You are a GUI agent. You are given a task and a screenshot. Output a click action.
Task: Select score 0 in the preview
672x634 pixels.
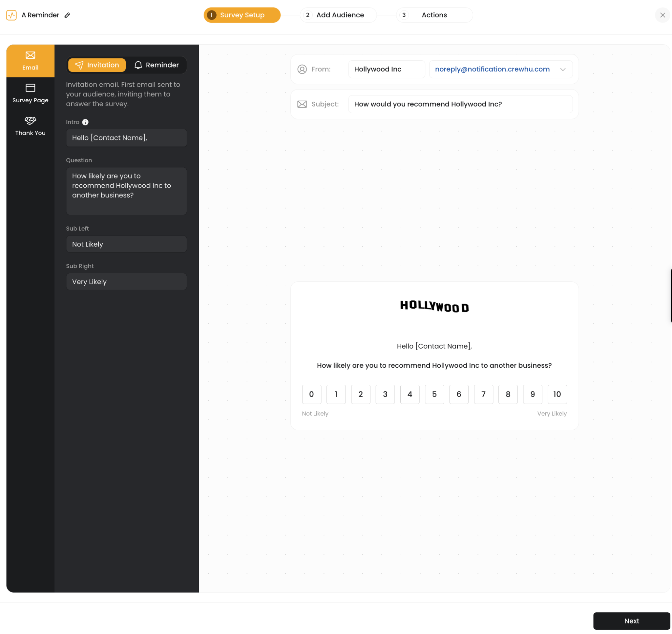311,394
